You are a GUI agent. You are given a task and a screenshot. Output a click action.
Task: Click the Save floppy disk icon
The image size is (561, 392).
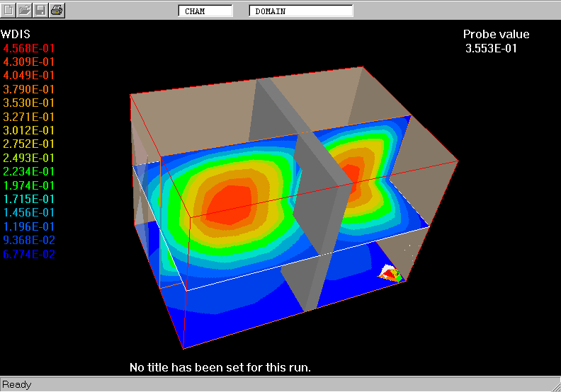[x=41, y=10]
